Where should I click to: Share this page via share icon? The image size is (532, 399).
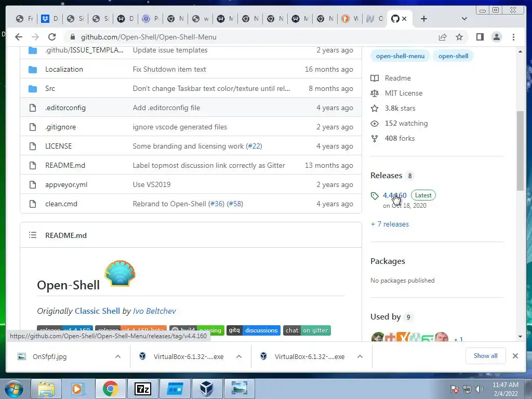[x=443, y=37]
